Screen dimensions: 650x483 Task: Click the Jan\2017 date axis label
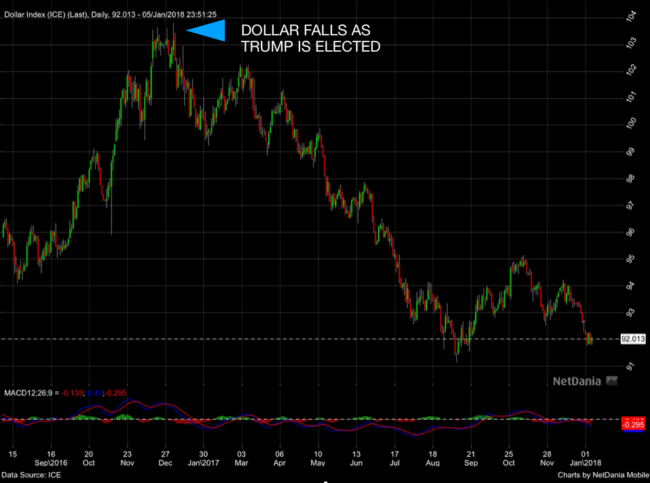(203, 463)
